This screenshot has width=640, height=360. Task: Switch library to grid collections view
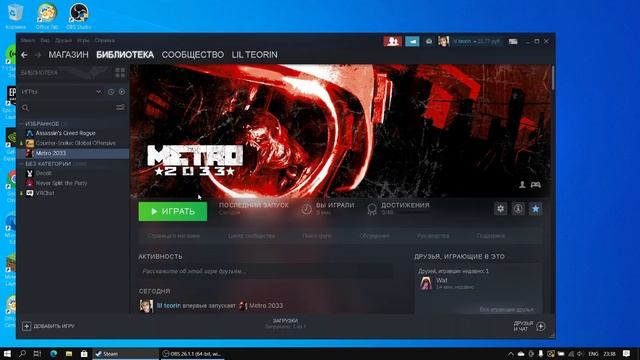120,73
